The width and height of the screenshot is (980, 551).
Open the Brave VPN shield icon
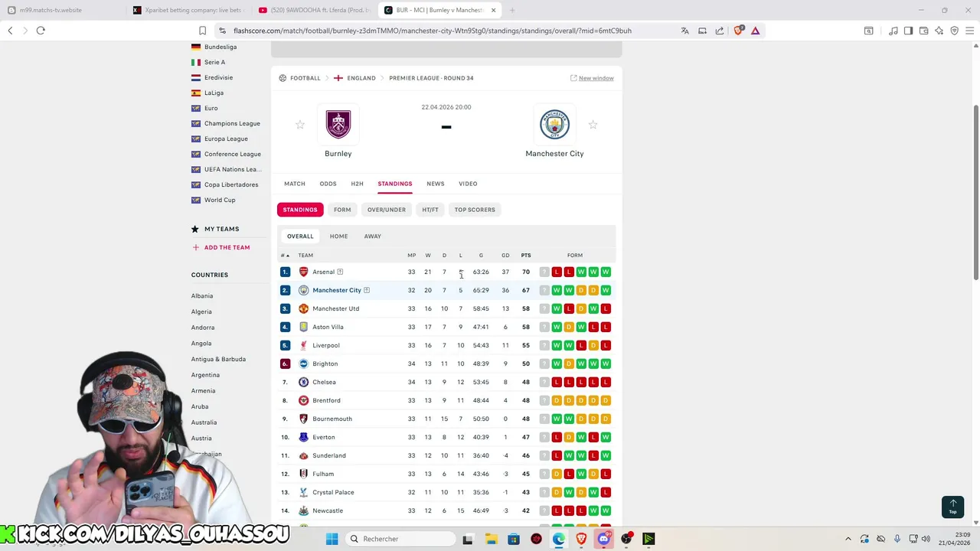[954, 31]
